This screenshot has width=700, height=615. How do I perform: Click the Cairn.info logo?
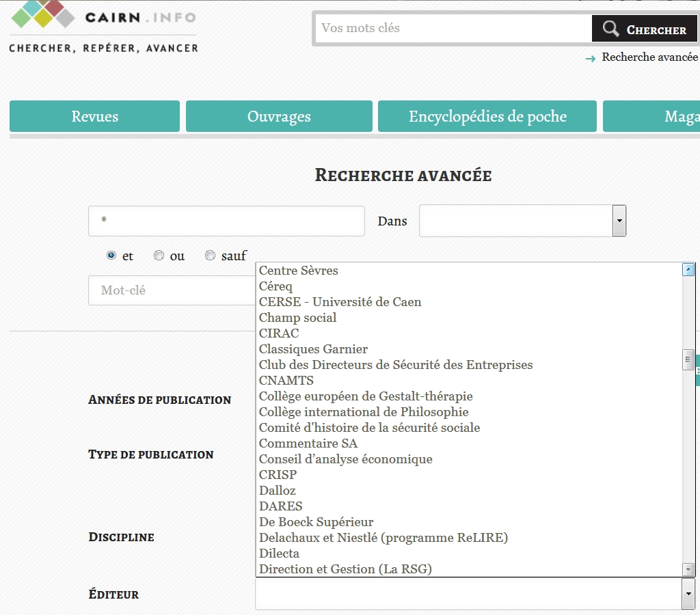104,27
